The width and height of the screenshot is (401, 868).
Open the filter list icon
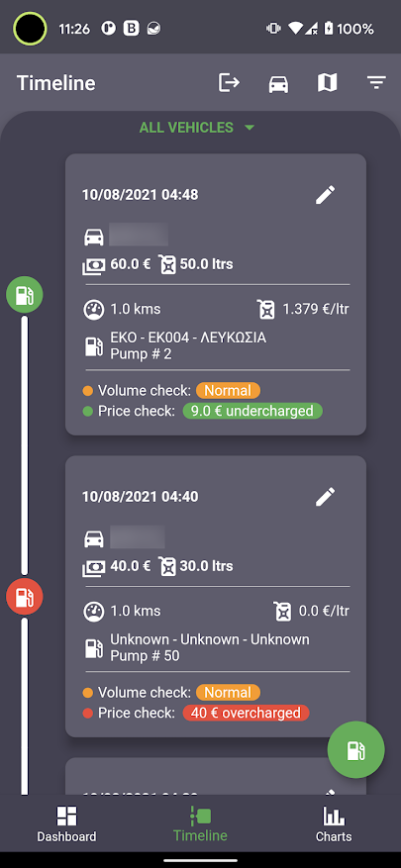pyautogui.click(x=376, y=83)
